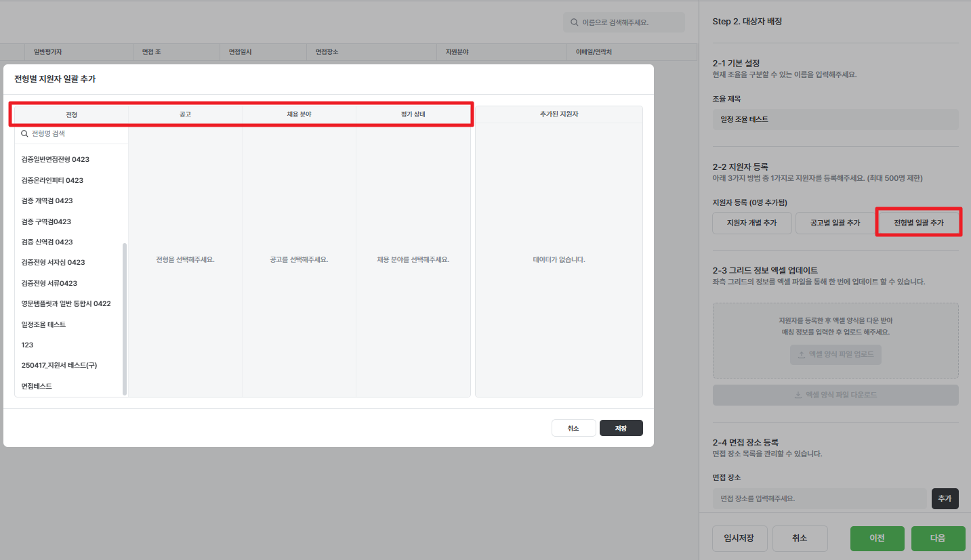
Task: Select the 일정조율 테스트 전형 item
Action: coord(43,324)
